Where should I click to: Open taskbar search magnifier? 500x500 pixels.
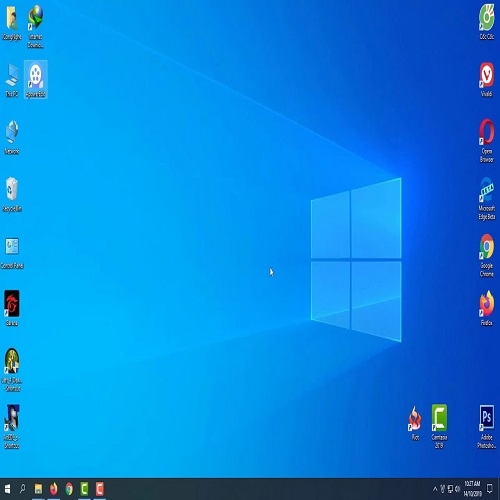point(22,489)
